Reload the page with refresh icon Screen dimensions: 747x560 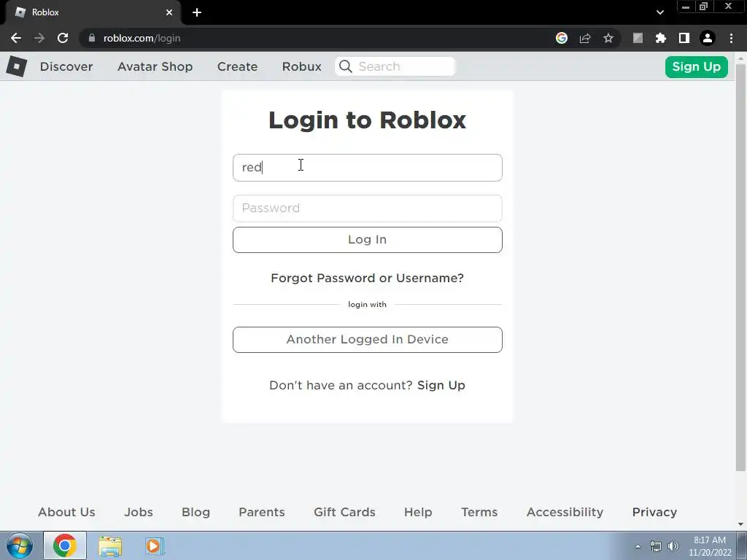pos(63,38)
